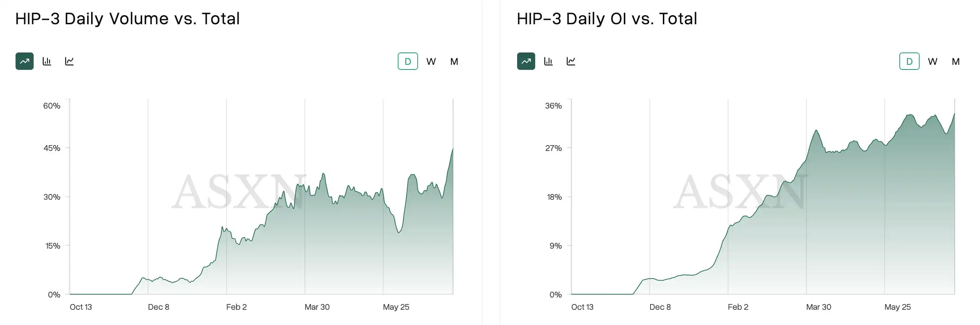Select weekly W interval on Volume chart
Screen dimensions: 980x325
[x=431, y=61]
